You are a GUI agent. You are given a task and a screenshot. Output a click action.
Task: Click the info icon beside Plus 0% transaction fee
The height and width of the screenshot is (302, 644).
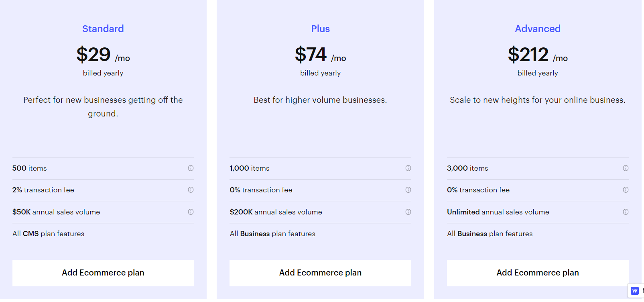pos(408,190)
